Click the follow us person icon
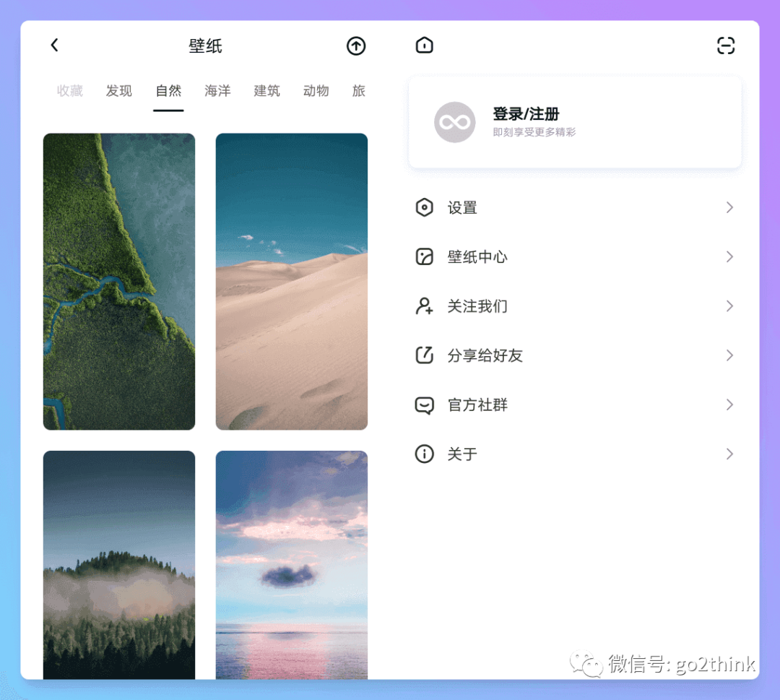The width and height of the screenshot is (780, 700). click(x=425, y=306)
